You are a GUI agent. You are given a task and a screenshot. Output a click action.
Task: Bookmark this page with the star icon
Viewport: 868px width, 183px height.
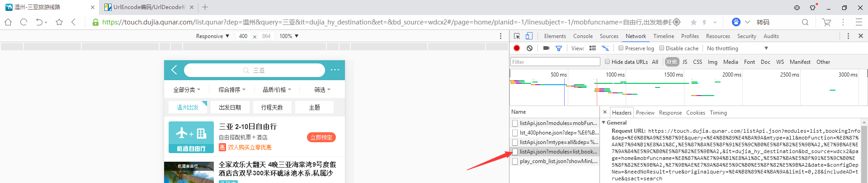[x=59, y=22]
